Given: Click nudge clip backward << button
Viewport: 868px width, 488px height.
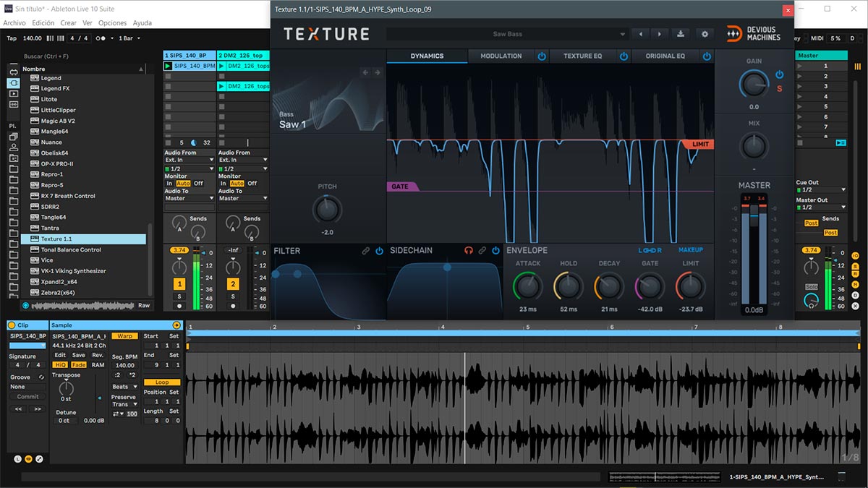Looking at the screenshot, I should click(19, 409).
